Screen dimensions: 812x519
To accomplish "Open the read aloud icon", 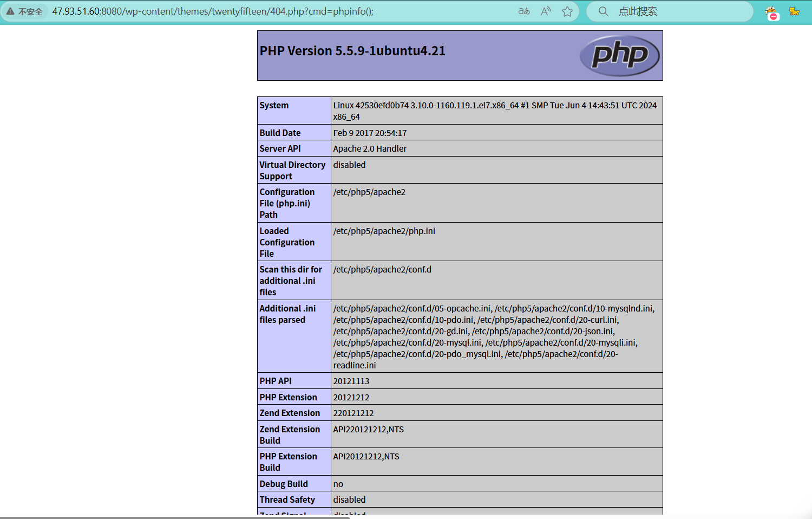I will (x=546, y=11).
